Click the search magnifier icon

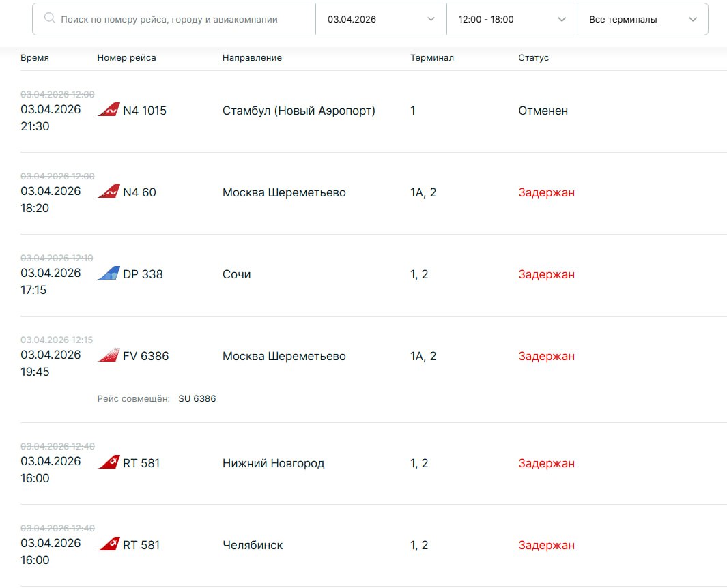pyautogui.click(x=49, y=19)
